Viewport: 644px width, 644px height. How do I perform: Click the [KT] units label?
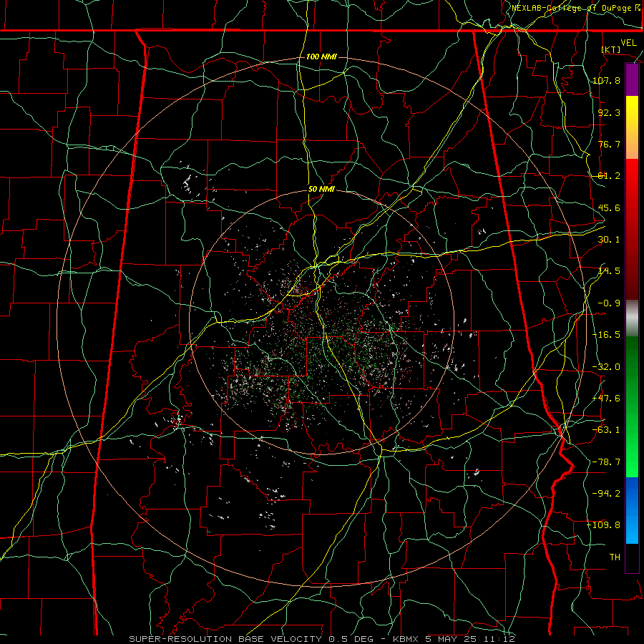(611, 49)
